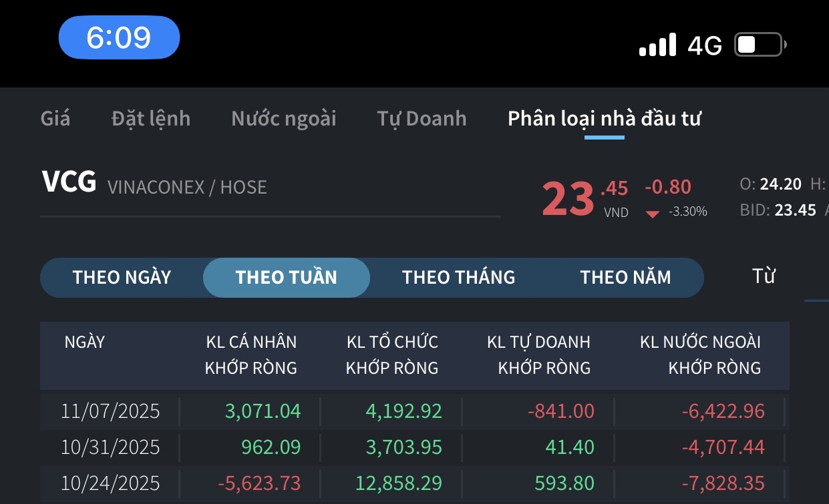
Task: Open the Giá tab
Action: click(55, 119)
